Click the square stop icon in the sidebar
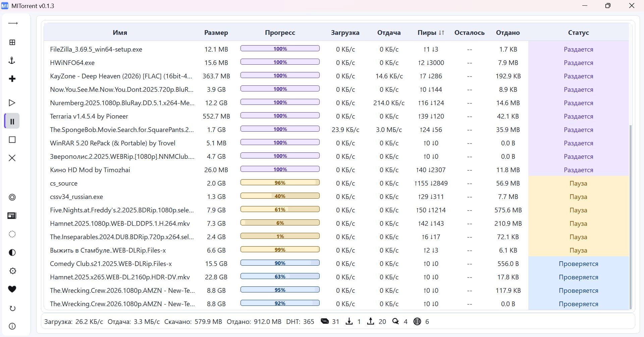This screenshot has height=337, width=644. (x=12, y=140)
